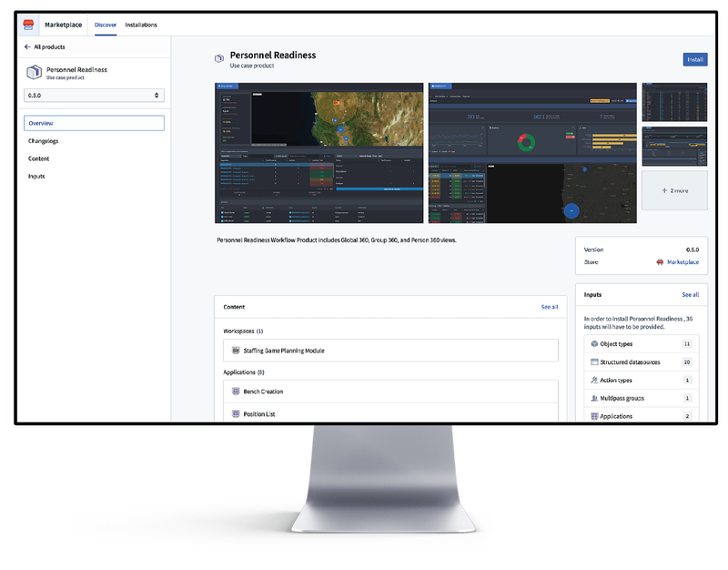Click the Object types cube icon
This screenshot has width=728, height=570.
coord(594,344)
